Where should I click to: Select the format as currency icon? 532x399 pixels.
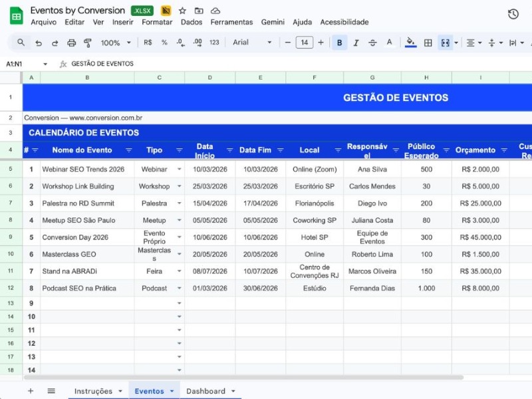tap(147, 43)
